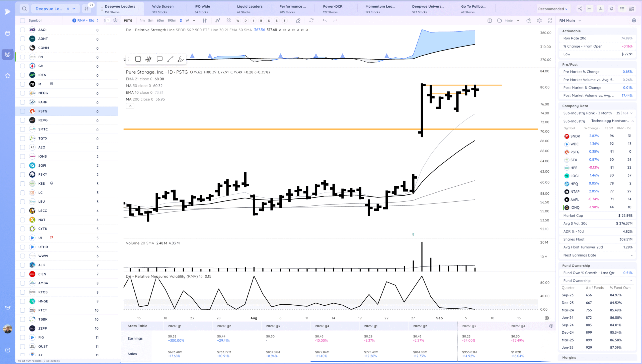642x364 pixels.
Task: Open Sub-Industry Rank 3 Month dropdown
Action: pos(631,113)
